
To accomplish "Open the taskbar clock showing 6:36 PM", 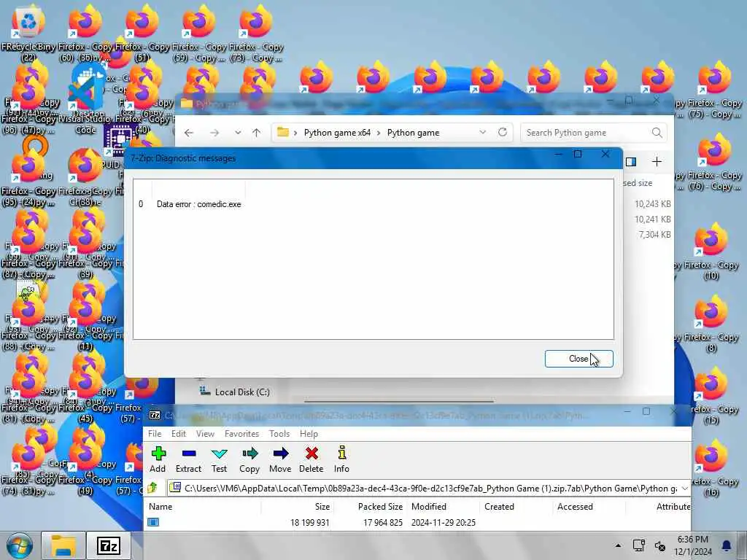I will pyautogui.click(x=693, y=545).
